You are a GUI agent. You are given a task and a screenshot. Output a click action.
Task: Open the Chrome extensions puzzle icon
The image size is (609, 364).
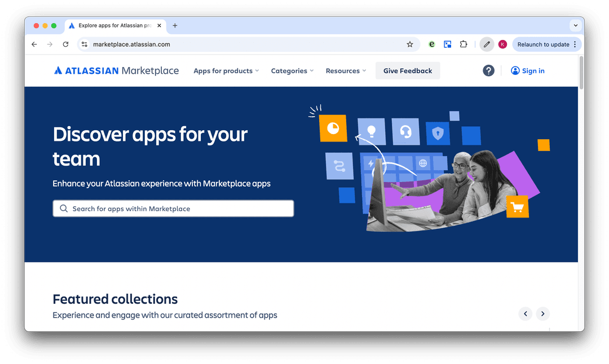[463, 43]
